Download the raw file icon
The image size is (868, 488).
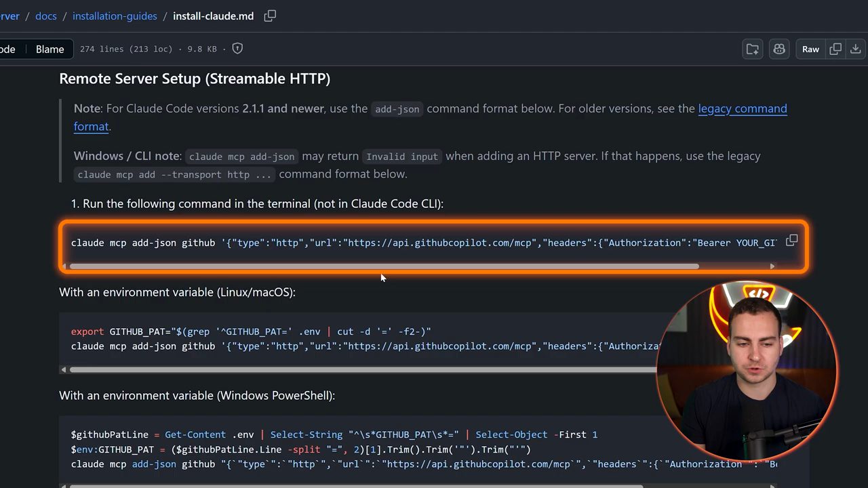coord(856,49)
